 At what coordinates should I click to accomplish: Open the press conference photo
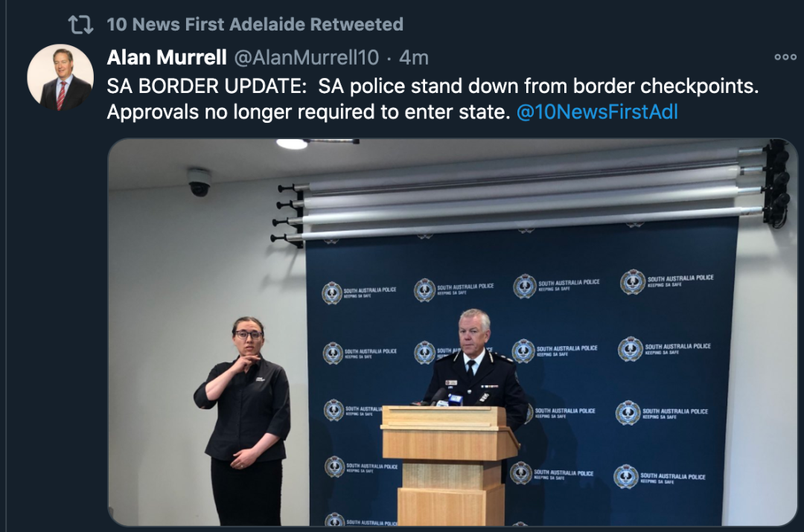pyautogui.click(x=453, y=332)
